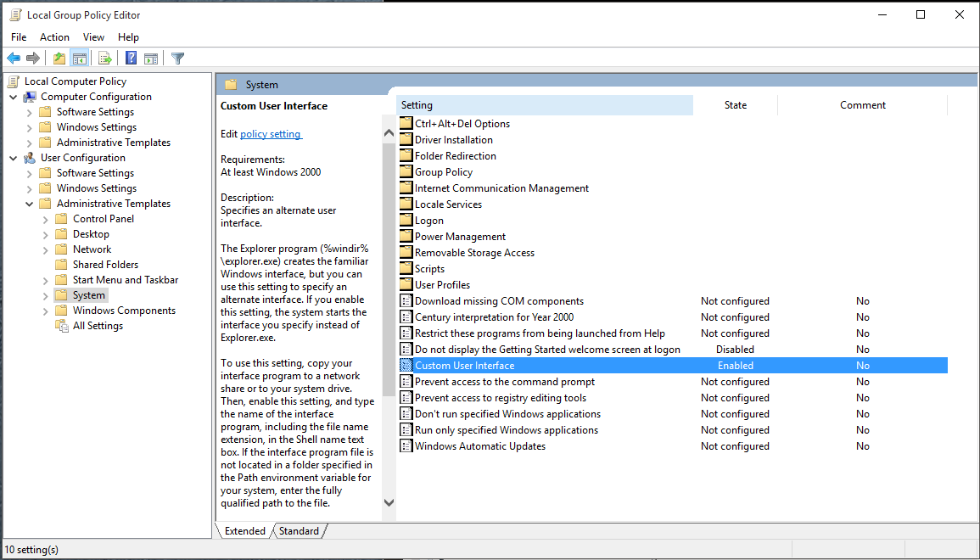This screenshot has height=560, width=980.
Task: Sort list by State column header
Action: (735, 105)
